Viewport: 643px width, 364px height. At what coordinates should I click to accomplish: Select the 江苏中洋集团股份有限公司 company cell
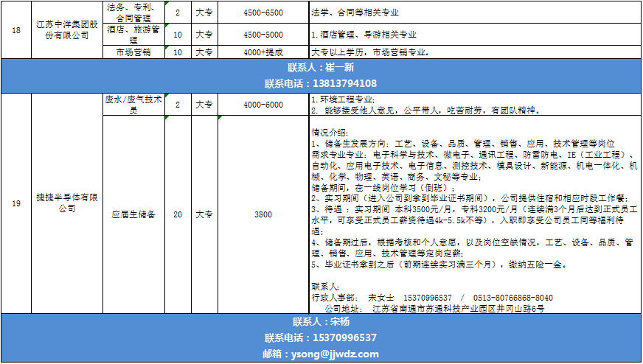click(x=67, y=29)
